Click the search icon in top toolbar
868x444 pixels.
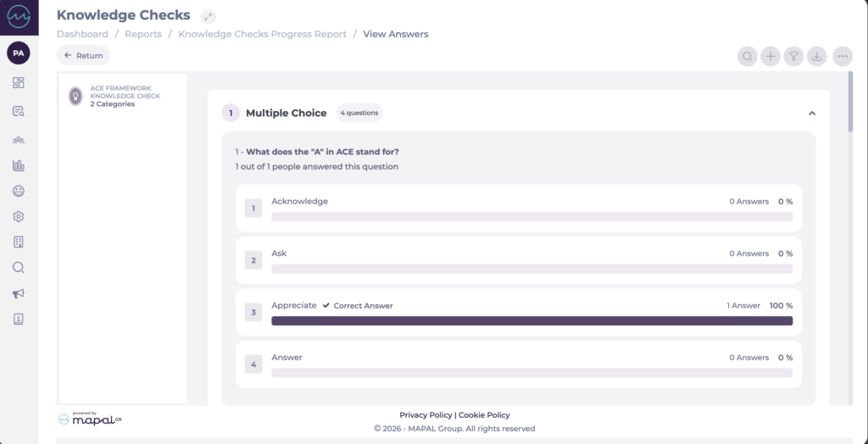(748, 56)
